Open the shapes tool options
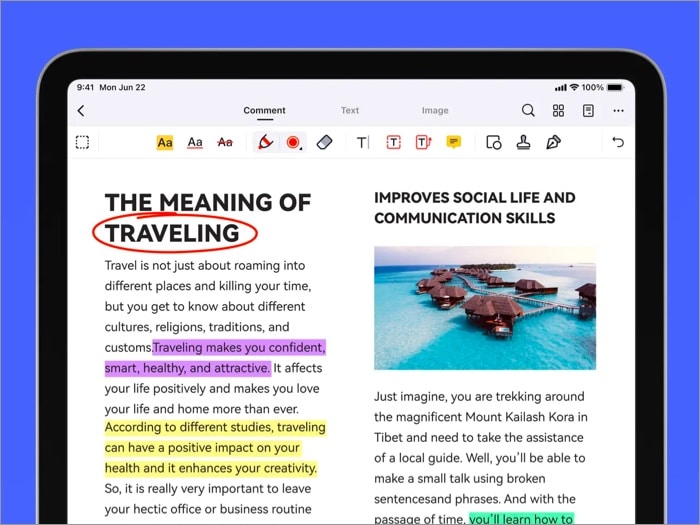The image size is (700, 525). pyautogui.click(x=493, y=143)
